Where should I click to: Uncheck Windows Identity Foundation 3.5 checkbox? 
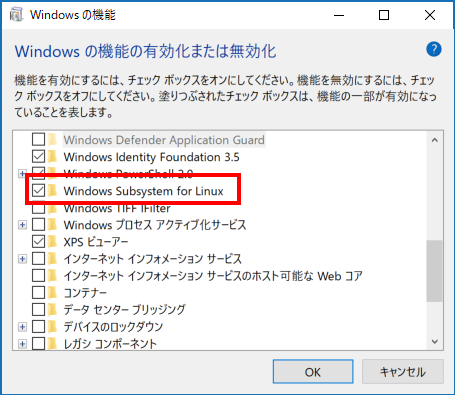[38, 157]
